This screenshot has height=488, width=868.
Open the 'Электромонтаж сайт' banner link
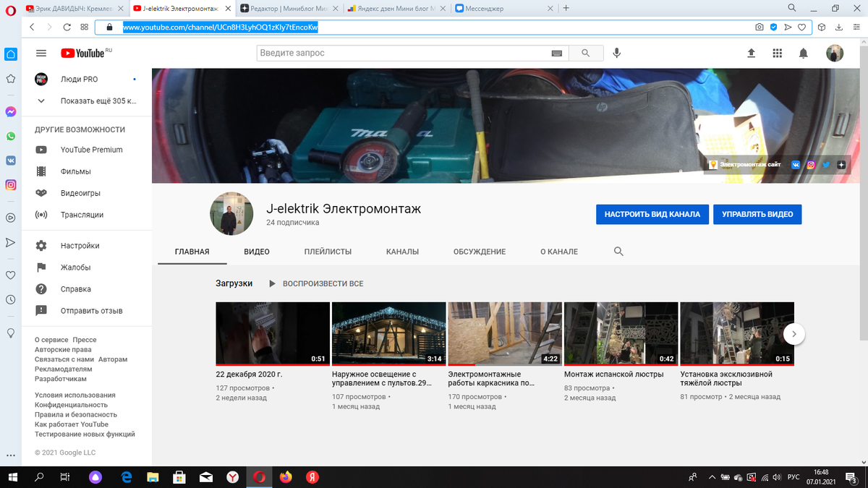[746, 165]
